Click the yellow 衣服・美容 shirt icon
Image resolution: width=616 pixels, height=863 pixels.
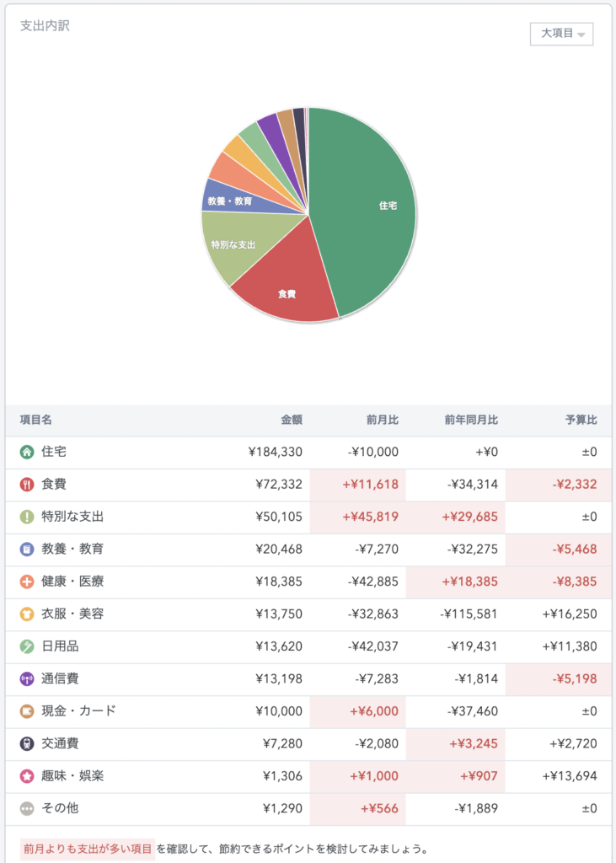(27, 614)
